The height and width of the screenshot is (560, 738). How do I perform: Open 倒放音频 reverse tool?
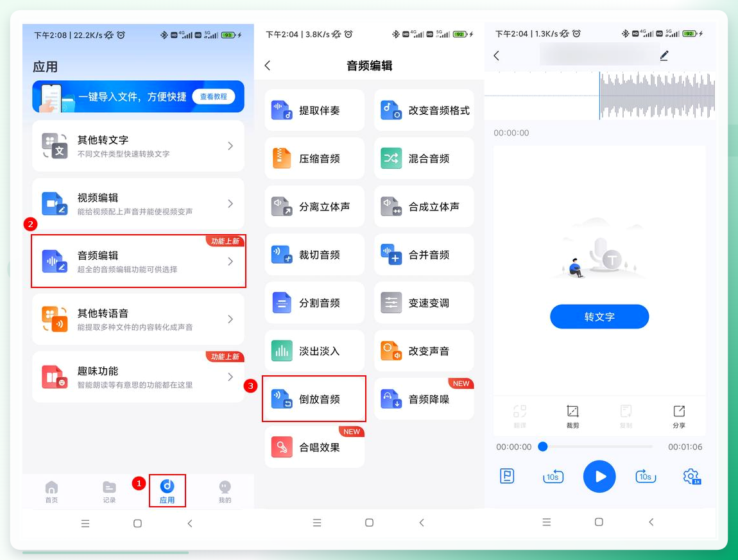pyautogui.click(x=314, y=398)
